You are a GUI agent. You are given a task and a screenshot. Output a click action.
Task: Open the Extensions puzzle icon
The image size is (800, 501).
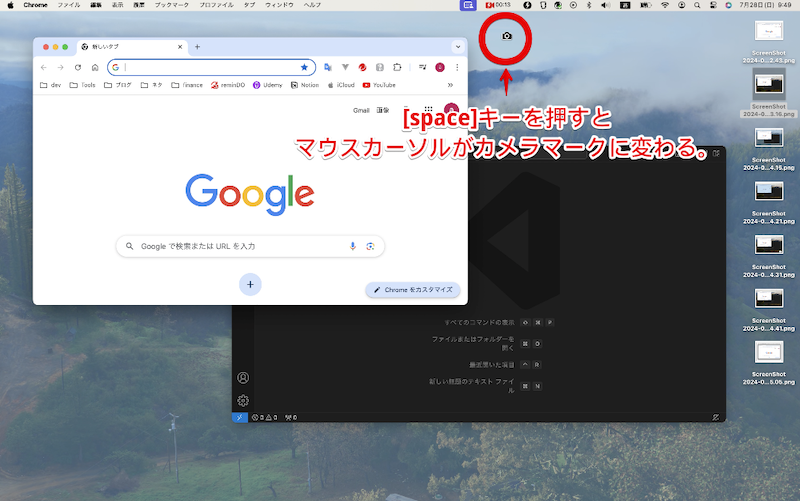point(397,67)
